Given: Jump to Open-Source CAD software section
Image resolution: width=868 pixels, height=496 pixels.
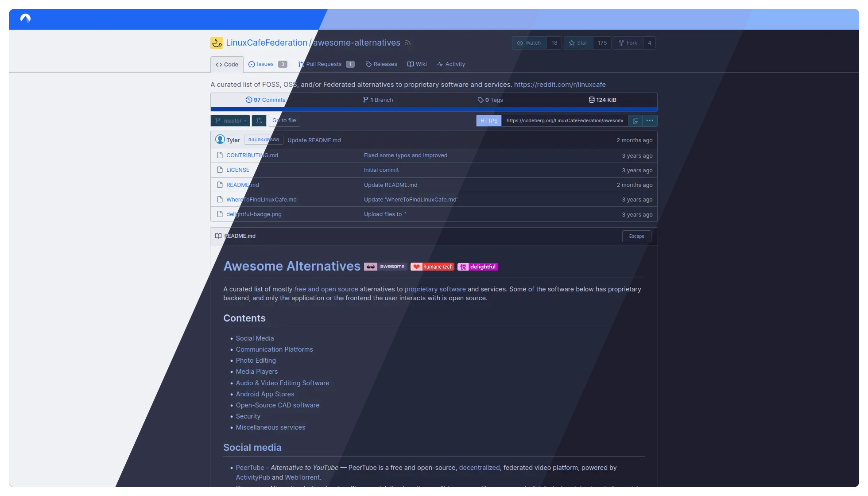Looking at the screenshot, I should [x=278, y=405].
